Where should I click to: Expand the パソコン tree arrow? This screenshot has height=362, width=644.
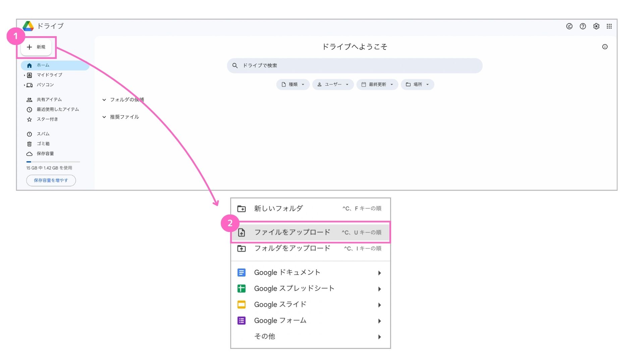point(24,85)
